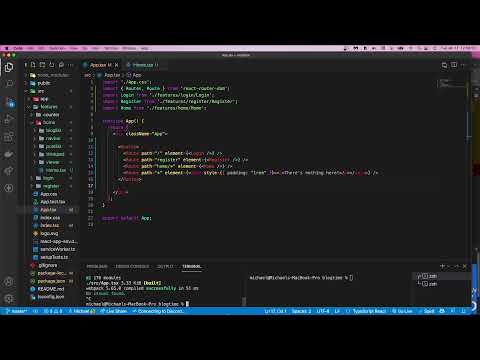The image size is (480, 360).
Task: Open the Explorer view in activity bar
Action: (x=9, y=67)
